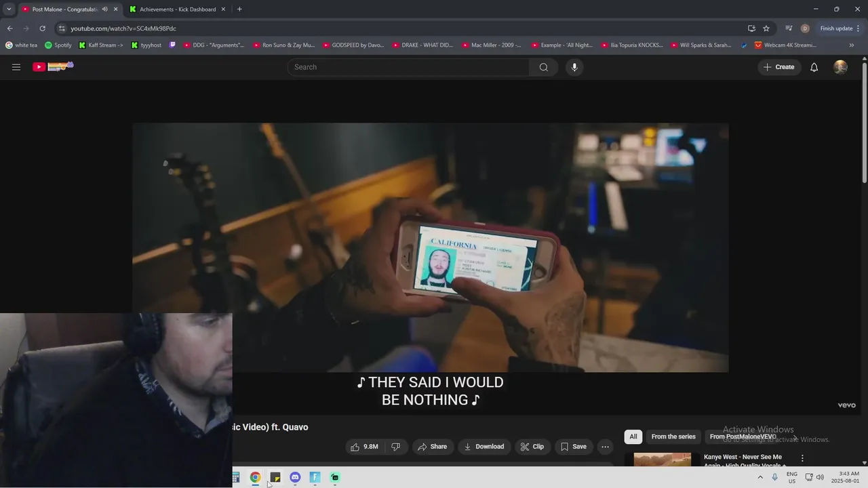The image size is (868, 488).
Task: Open the YouTube account avatar menu
Action: click(x=840, y=67)
